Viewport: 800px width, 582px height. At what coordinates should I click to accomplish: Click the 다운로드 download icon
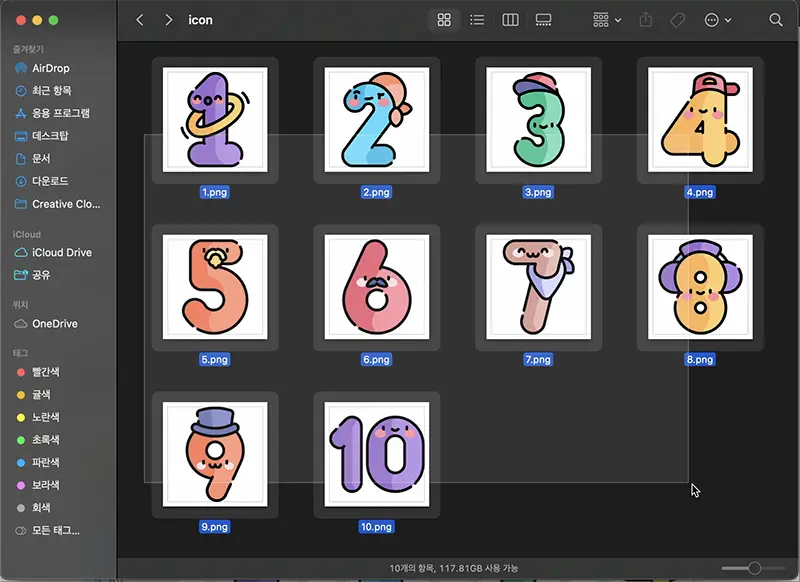tap(21, 181)
